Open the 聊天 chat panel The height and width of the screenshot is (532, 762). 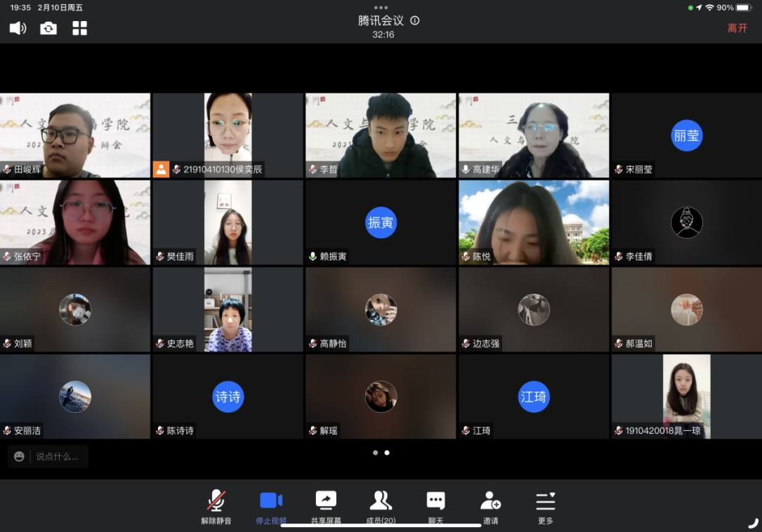click(435, 507)
